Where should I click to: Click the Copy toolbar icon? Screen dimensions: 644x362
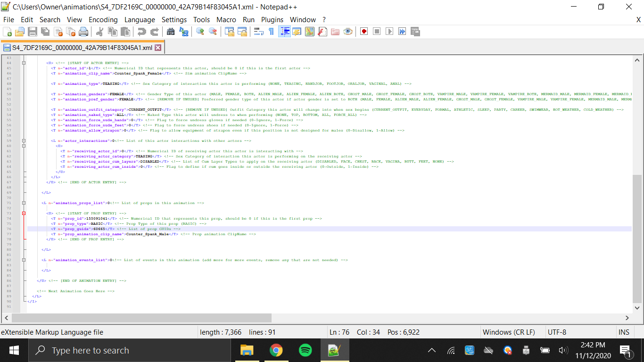(x=112, y=32)
